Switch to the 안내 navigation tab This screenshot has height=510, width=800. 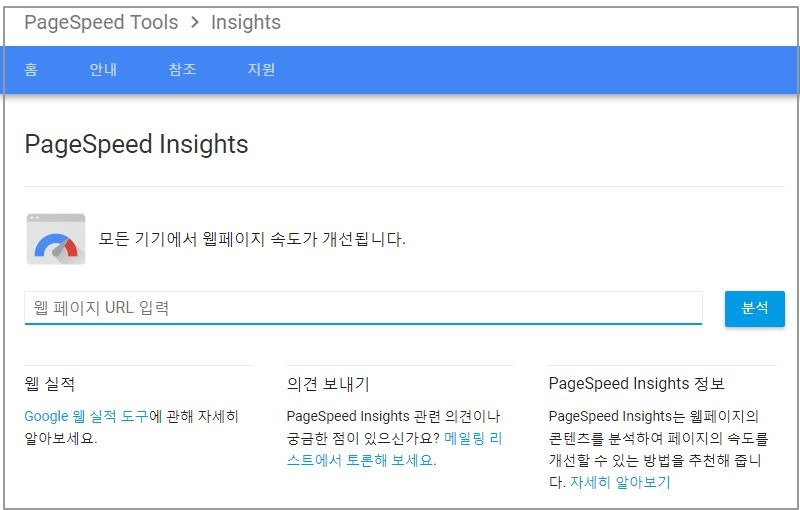(103, 70)
